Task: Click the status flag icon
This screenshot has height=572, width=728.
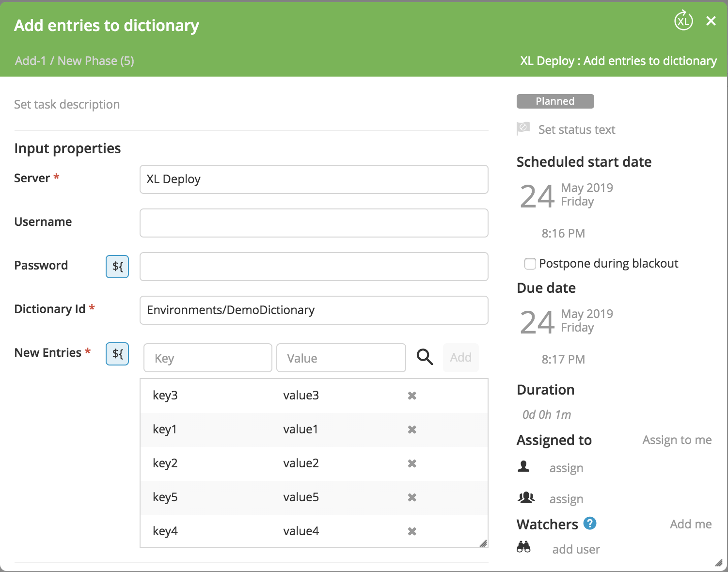Action: point(523,128)
